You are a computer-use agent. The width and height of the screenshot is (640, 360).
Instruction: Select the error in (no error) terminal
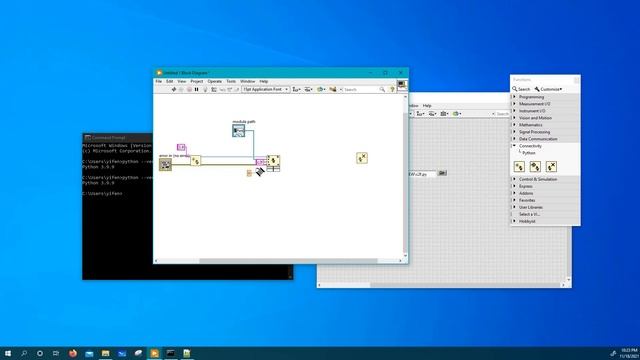[165, 164]
